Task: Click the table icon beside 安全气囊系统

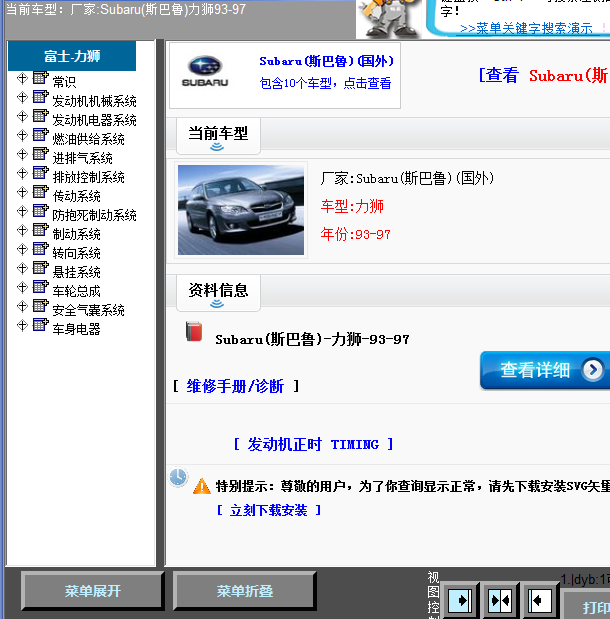Action: point(40,305)
